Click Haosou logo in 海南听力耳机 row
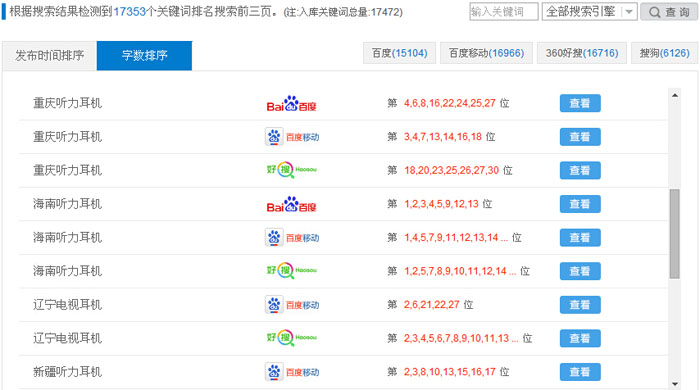The height and width of the screenshot is (390, 700). click(292, 271)
